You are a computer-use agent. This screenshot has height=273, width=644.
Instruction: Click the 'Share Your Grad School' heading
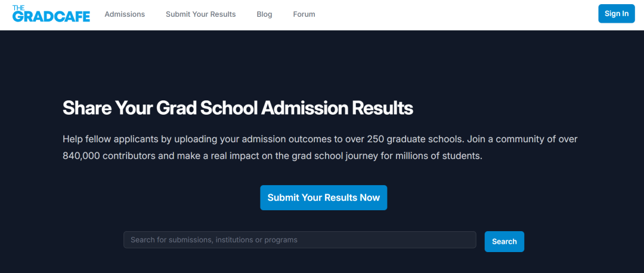(160, 108)
